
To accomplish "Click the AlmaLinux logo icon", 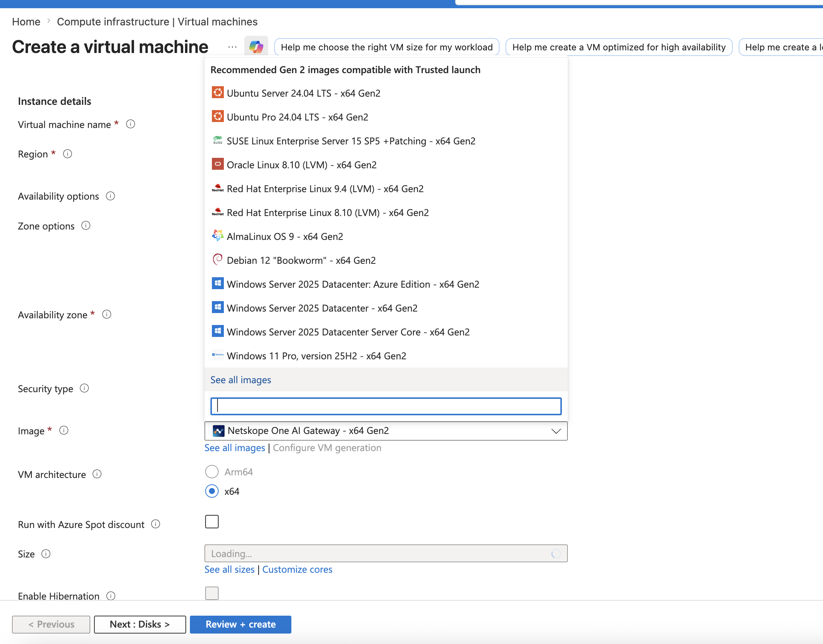I will (x=218, y=236).
